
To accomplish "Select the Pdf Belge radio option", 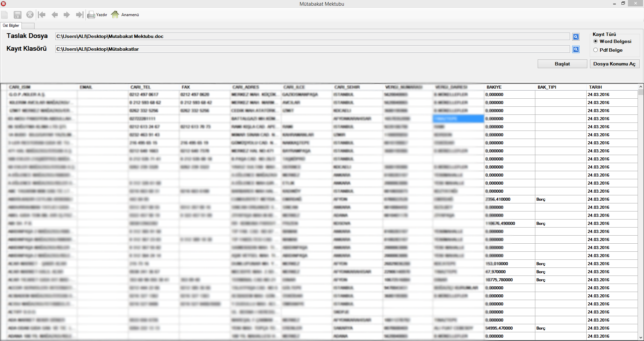I will click(596, 50).
